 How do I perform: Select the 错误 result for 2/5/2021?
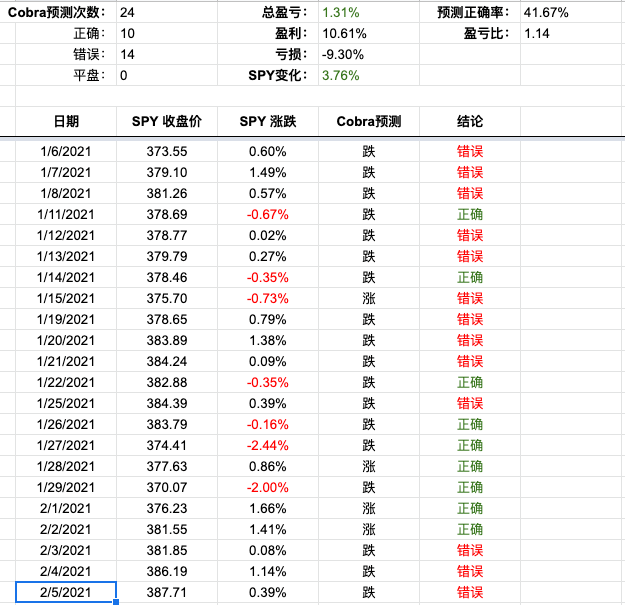coord(470,592)
